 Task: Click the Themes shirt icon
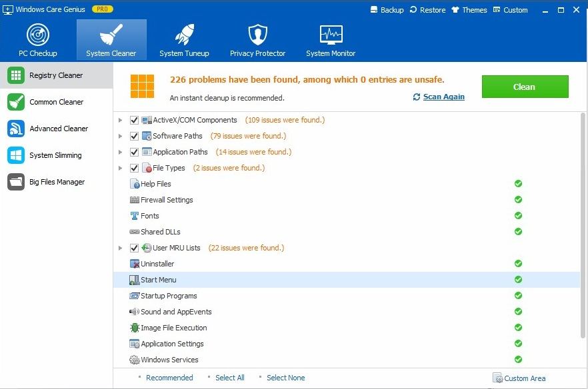[455, 10]
